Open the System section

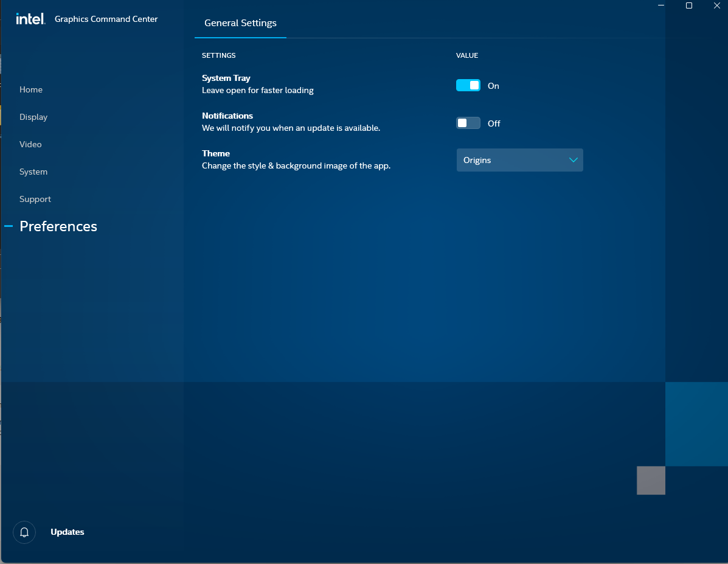[33, 172]
